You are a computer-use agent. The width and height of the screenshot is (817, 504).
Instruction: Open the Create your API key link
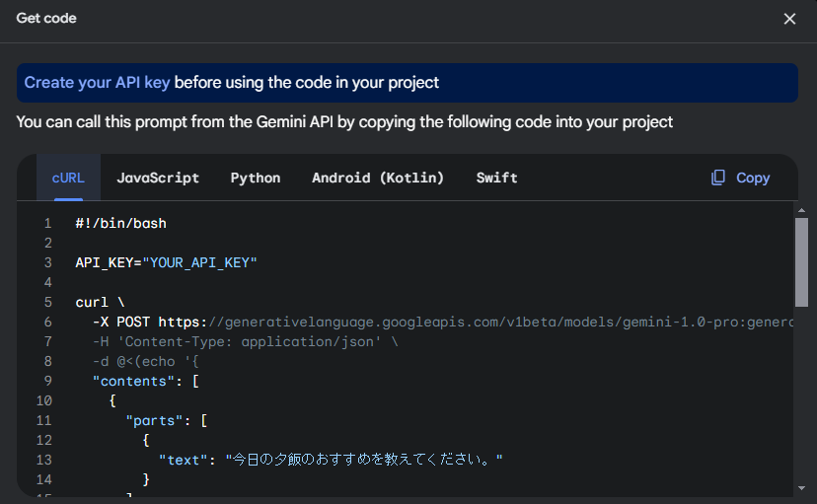pyautogui.click(x=97, y=82)
